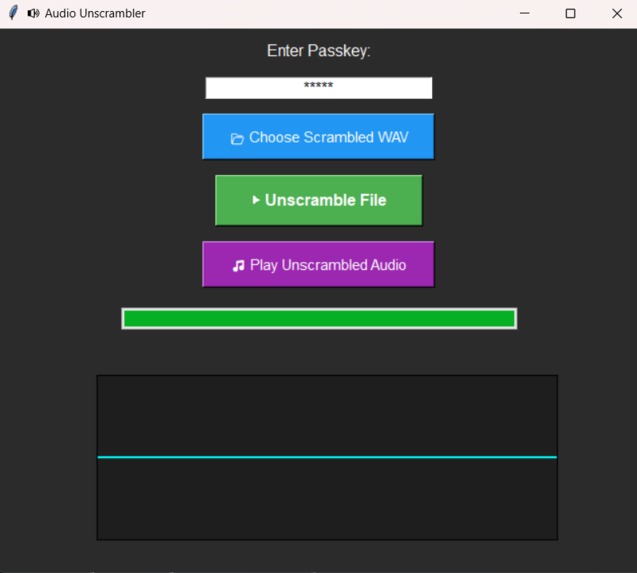This screenshot has width=637, height=573.
Task: Start the Unscramble File action
Action: coord(318,200)
